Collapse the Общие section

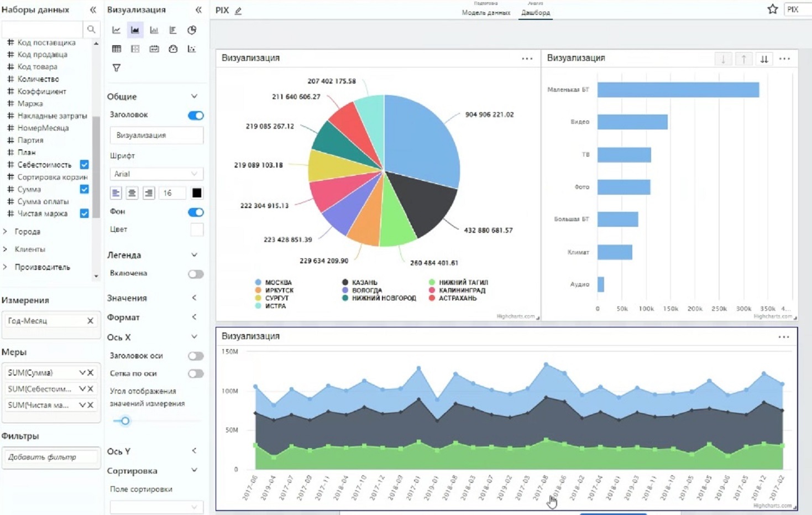click(194, 96)
